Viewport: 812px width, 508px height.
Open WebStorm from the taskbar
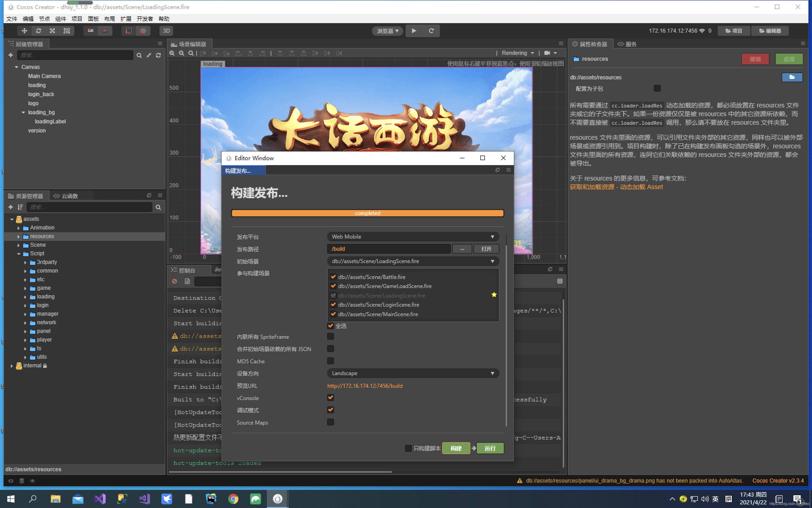[211, 499]
